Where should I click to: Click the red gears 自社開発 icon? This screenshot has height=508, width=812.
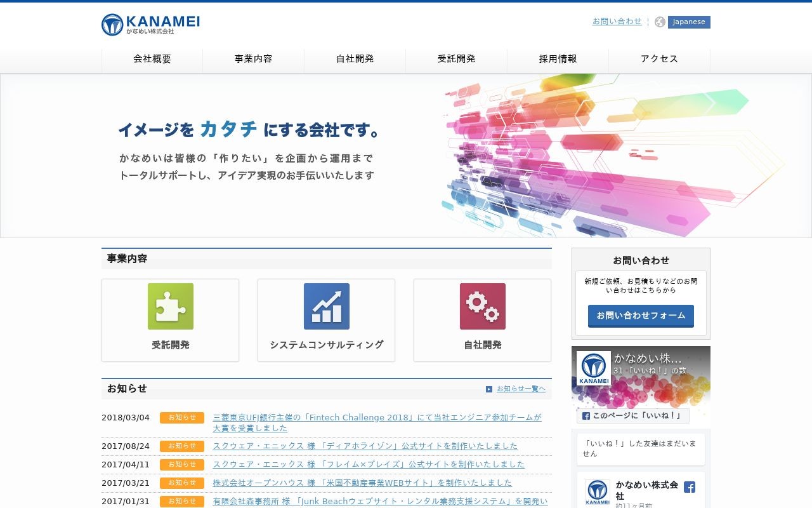(x=483, y=306)
